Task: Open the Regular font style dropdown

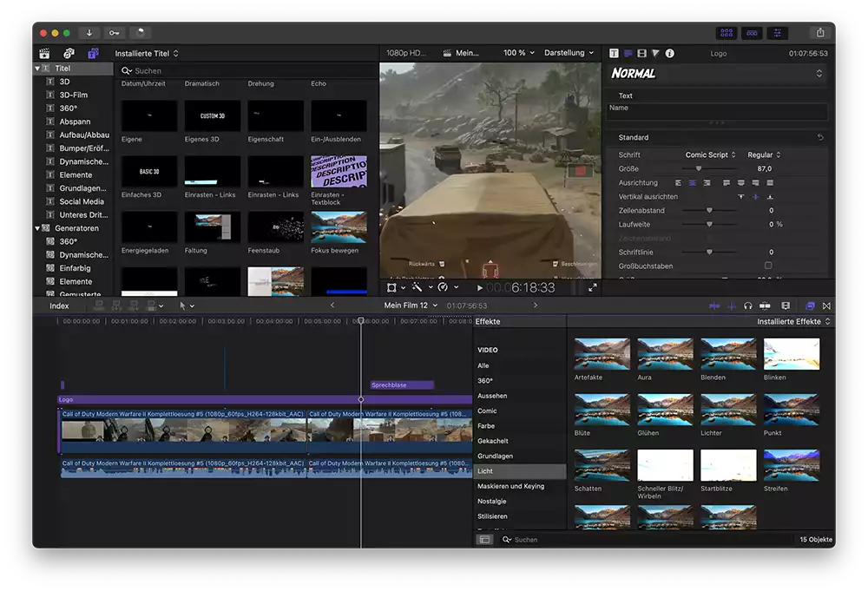Action: pyautogui.click(x=764, y=155)
